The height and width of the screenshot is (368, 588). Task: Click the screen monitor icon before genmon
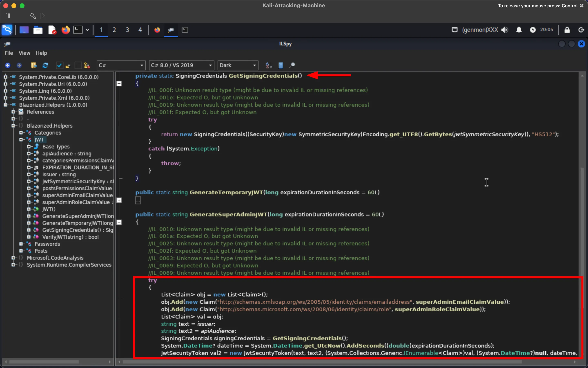point(455,30)
